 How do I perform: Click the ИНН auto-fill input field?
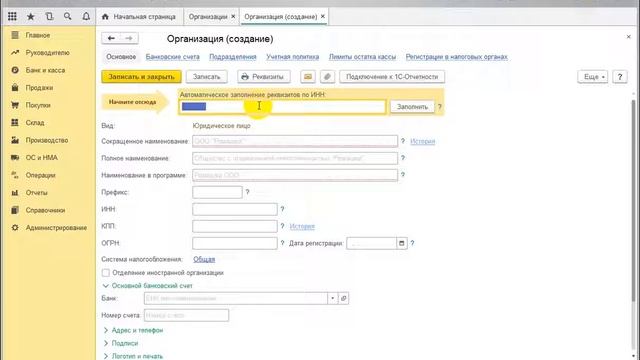click(282, 107)
